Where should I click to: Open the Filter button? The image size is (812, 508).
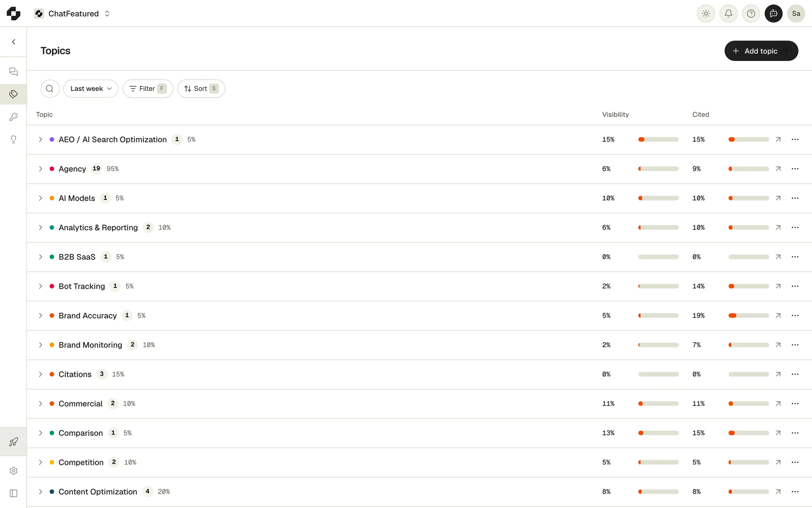tap(148, 88)
